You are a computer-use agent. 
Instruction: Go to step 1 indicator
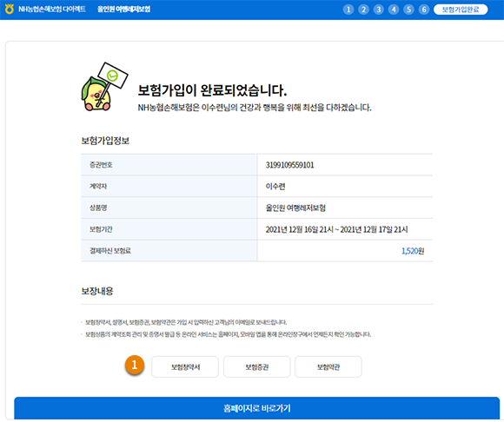click(348, 10)
